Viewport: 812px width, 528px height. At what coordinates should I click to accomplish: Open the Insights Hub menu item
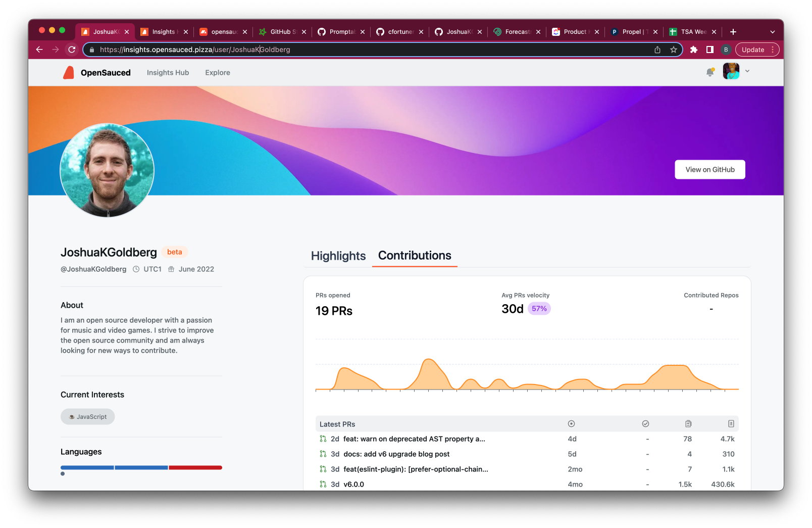point(168,72)
